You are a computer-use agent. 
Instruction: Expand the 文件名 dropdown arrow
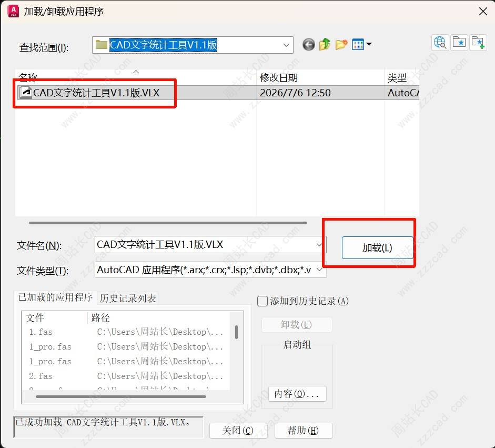[319, 245]
